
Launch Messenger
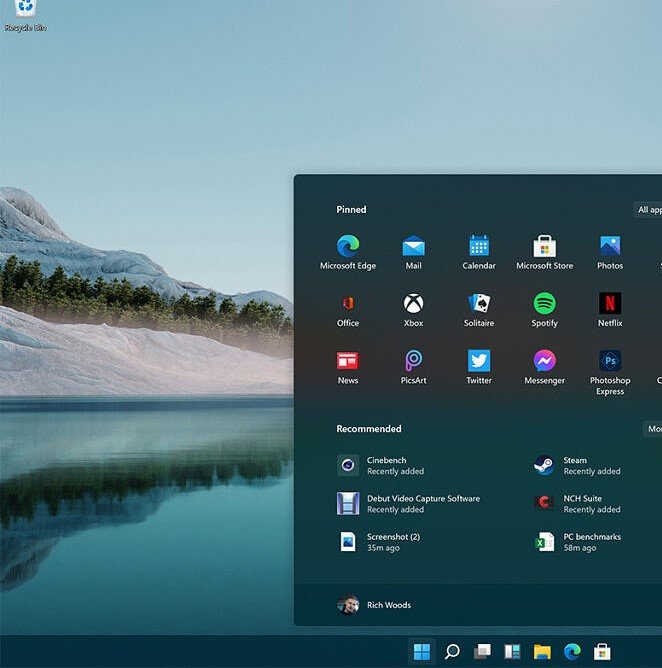coord(544,368)
